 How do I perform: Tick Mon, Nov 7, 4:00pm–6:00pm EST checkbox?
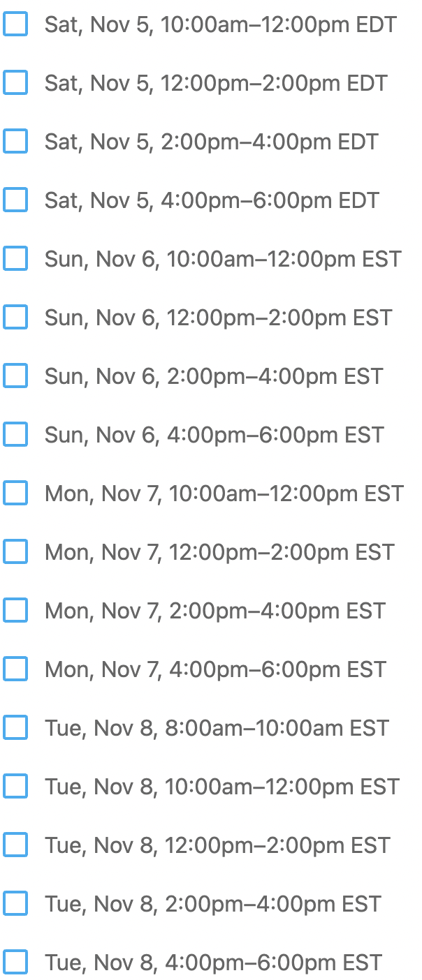click(x=15, y=669)
